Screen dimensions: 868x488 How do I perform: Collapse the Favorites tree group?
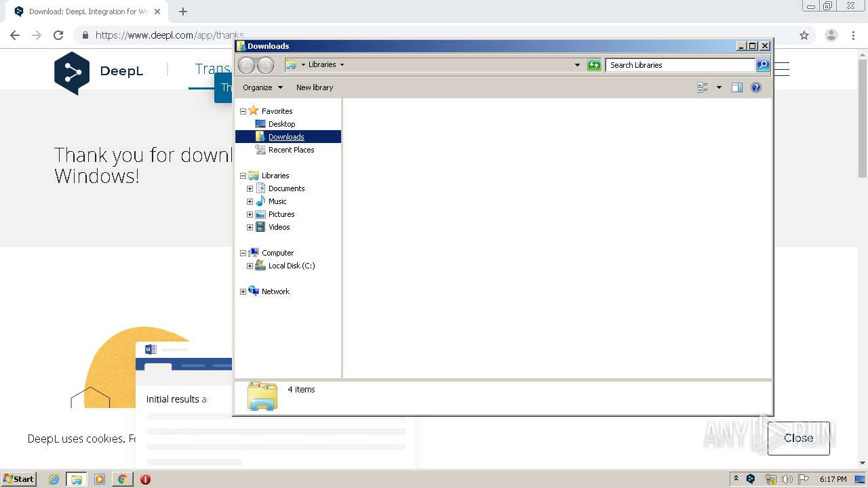[x=243, y=111]
